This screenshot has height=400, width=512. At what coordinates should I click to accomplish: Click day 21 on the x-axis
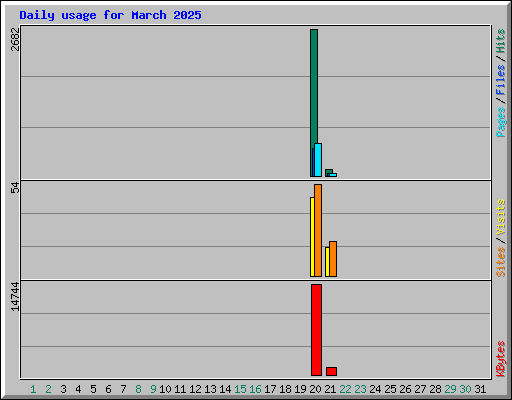[x=330, y=389]
